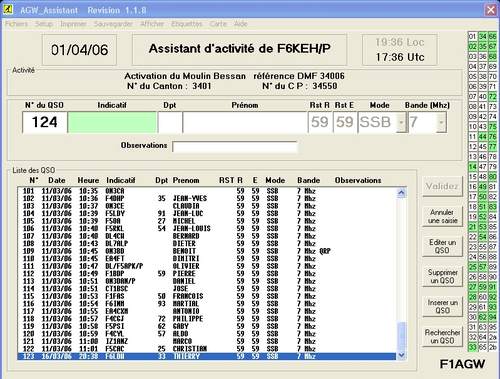The height and width of the screenshot is (379, 500).
Task: Click the Rst R field
Action: (x=320, y=122)
